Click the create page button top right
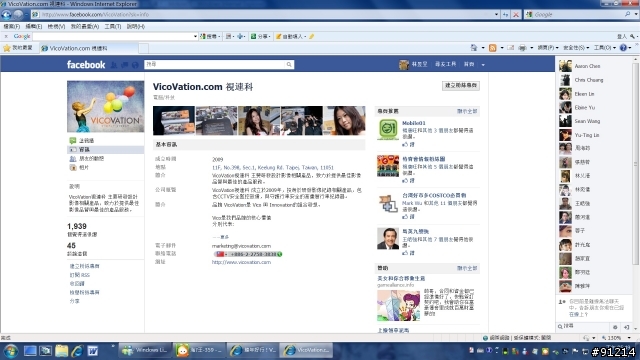 (x=460, y=85)
